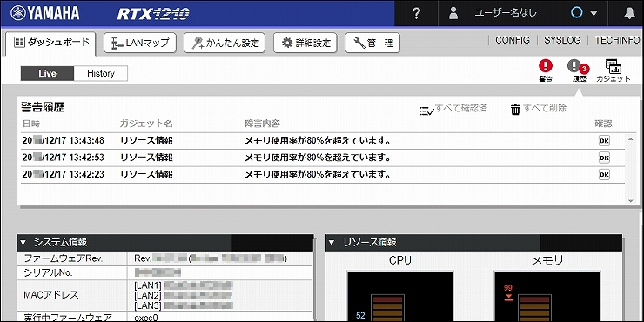Open the 警告 alert icon

[x=546, y=70]
